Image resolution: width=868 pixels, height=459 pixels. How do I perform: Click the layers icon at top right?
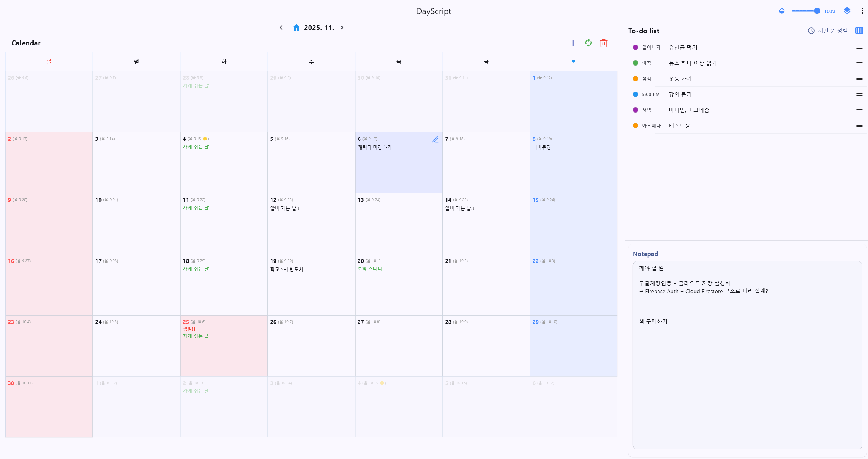click(x=847, y=11)
